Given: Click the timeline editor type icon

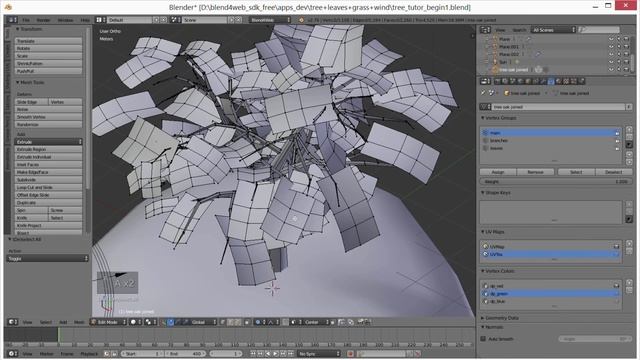Looking at the screenshot, I should [13, 353].
